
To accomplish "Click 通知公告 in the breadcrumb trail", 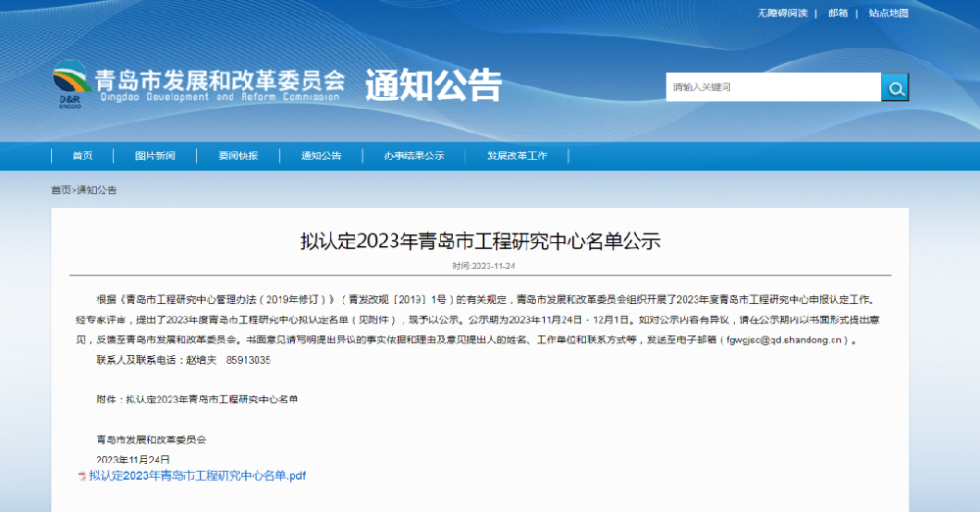I will [x=97, y=190].
